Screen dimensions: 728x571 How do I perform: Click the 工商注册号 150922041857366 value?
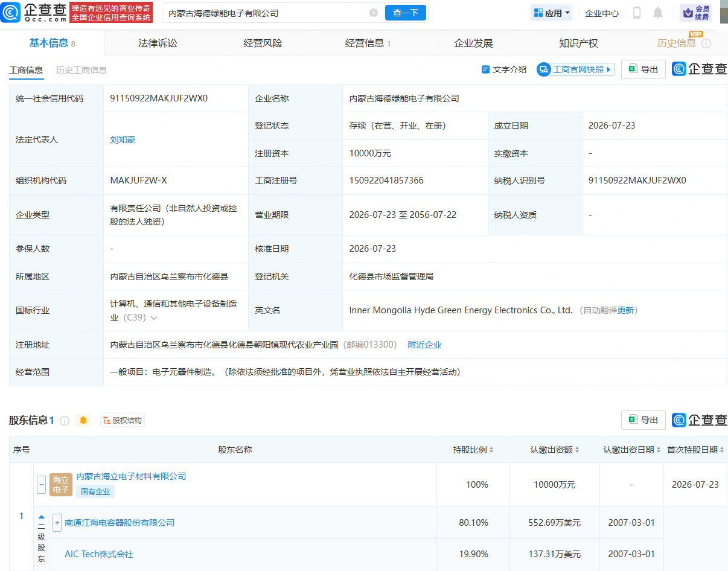click(x=386, y=180)
